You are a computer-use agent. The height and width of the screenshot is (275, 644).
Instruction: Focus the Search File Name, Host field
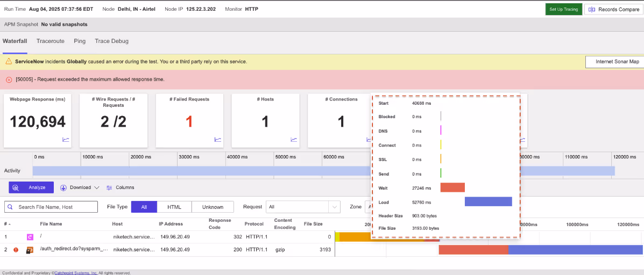coord(51,207)
